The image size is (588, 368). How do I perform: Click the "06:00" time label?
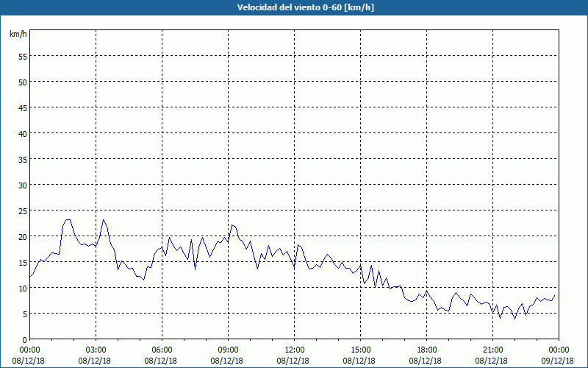pos(162,350)
